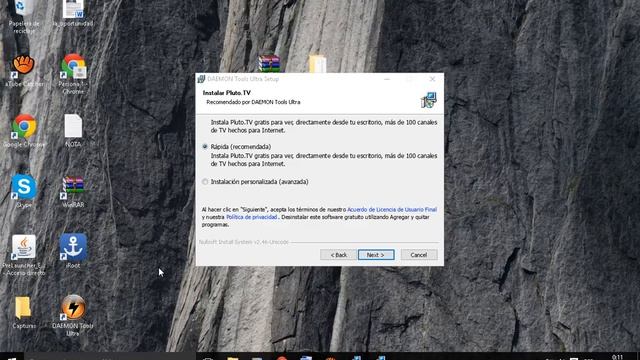Close the setup dialog window
The height and width of the screenshot is (360, 640).
click(432, 79)
